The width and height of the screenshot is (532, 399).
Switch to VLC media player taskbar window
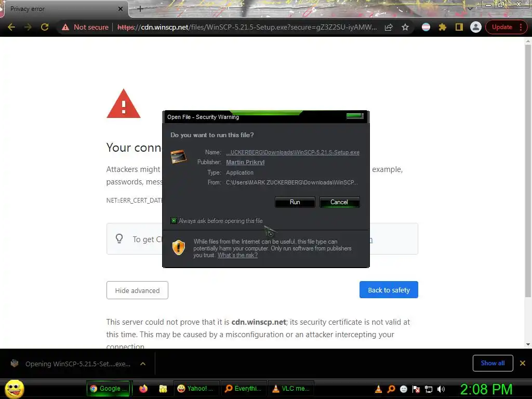tap(291, 389)
